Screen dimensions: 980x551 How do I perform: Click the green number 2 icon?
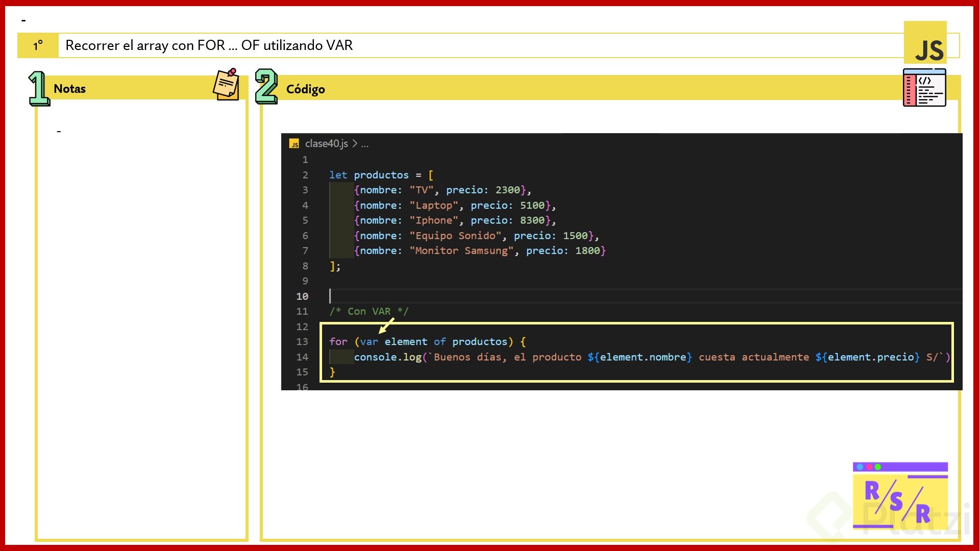pos(266,87)
